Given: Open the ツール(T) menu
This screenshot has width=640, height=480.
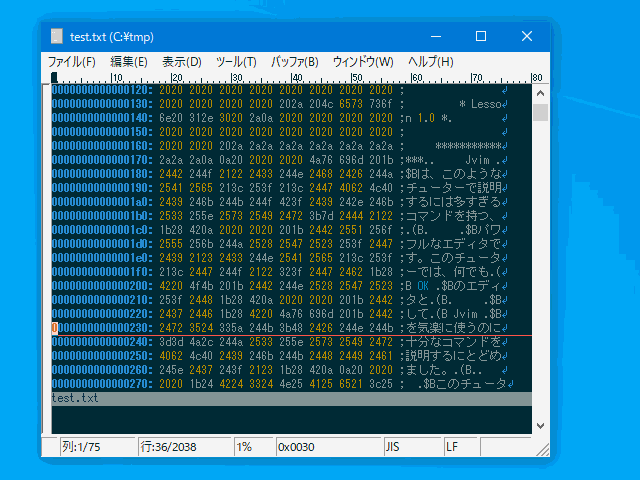Looking at the screenshot, I should click(236, 62).
